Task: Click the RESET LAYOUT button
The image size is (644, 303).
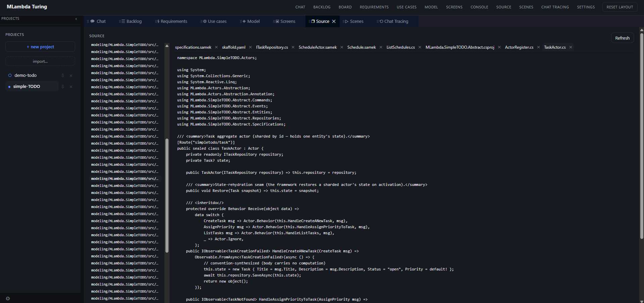Action: click(x=620, y=7)
